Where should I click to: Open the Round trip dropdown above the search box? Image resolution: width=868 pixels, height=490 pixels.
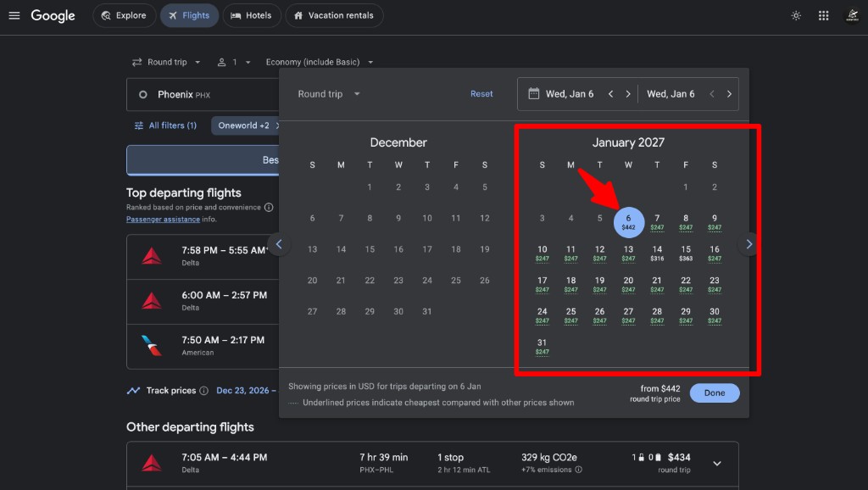pyautogui.click(x=166, y=62)
